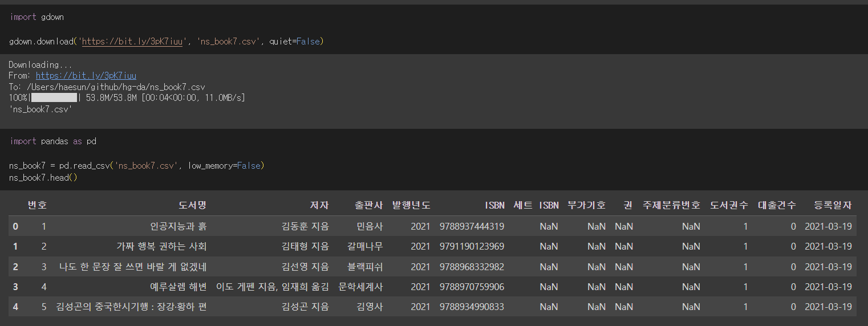The width and height of the screenshot is (868, 326).
Task: Click ISBN value 9788937444319
Action: coord(472,226)
